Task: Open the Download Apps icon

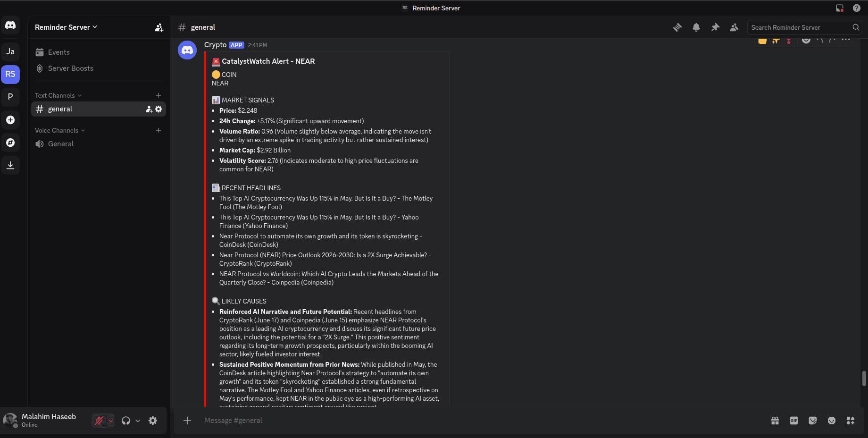Action: tap(10, 165)
